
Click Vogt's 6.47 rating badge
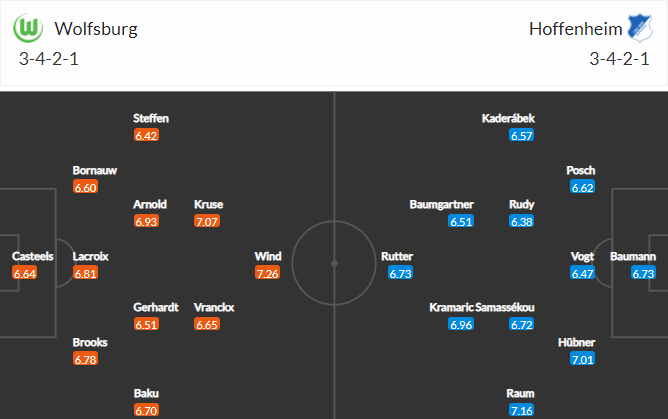pyautogui.click(x=582, y=273)
